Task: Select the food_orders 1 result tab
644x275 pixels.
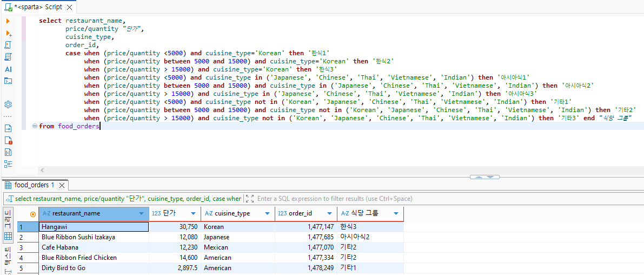Action: (34, 185)
